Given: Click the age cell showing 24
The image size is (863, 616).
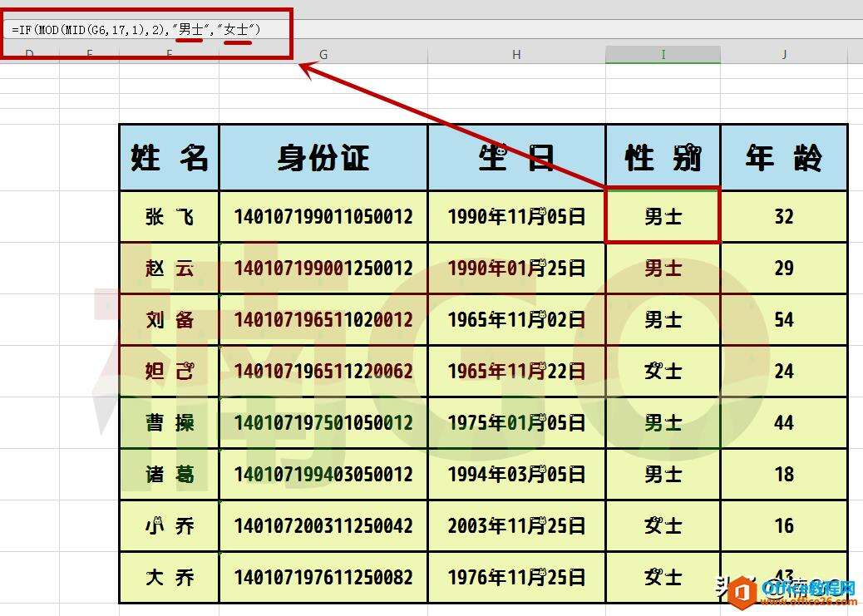Looking at the screenshot, I should (x=784, y=371).
